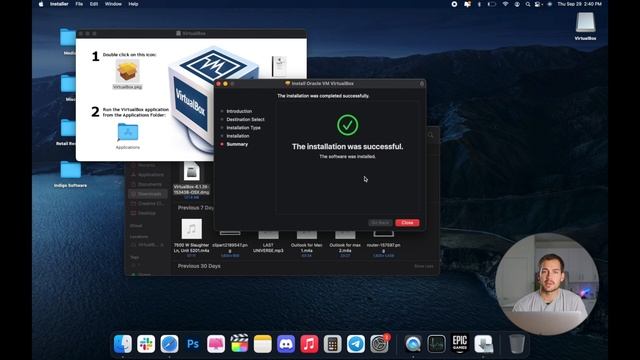The image size is (640, 360).
Task: Open the File menu
Action: pyautogui.click(x=79, y=4)
